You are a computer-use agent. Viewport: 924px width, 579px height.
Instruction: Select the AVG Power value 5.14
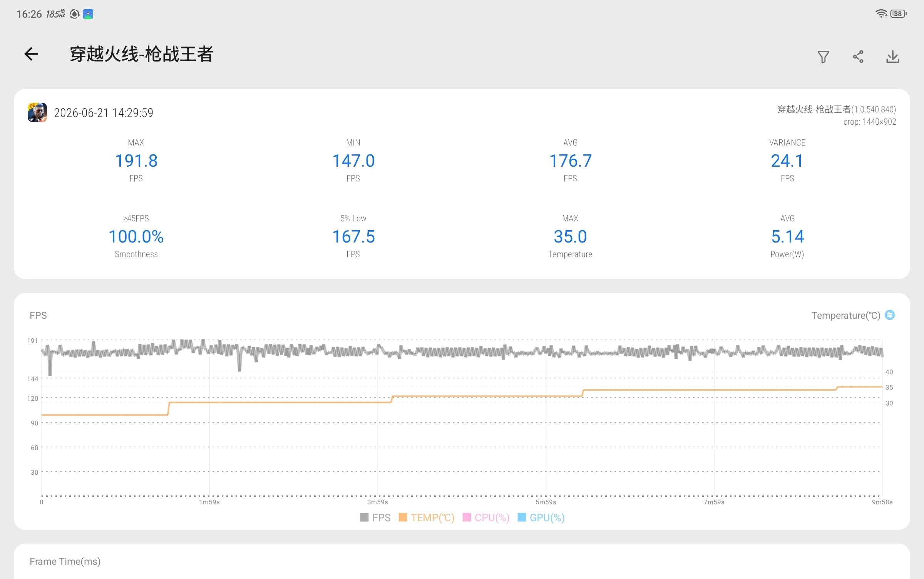click(x=787, y=237)
